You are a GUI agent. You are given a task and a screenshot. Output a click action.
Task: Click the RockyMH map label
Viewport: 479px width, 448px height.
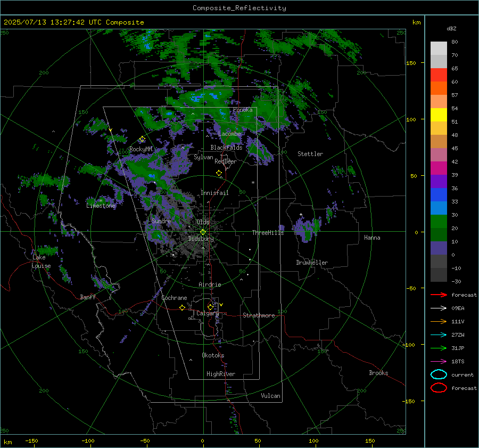(141, 149)
